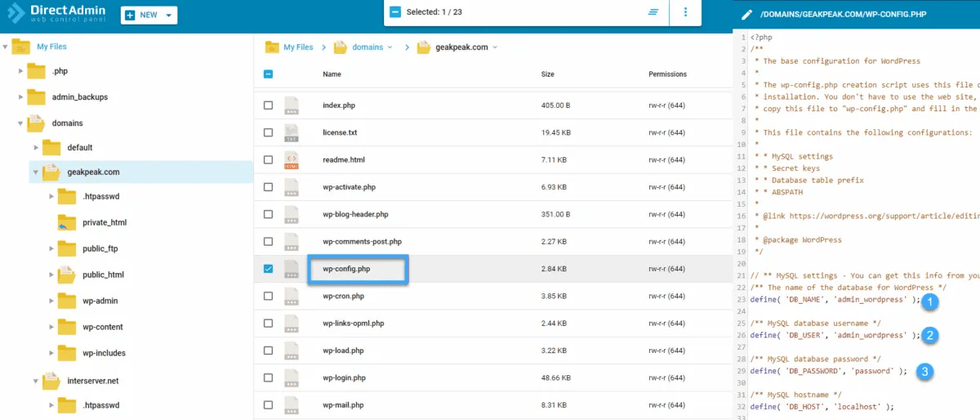Go to My Files in the breadcrumb
Viewport: 980px width, 420px height.
coord(298,47)
